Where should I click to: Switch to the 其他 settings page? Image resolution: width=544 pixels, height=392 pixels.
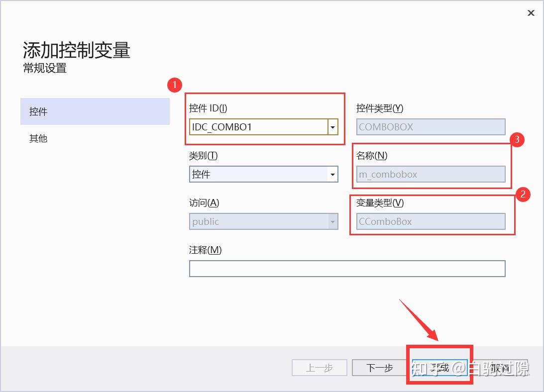[x=38, y=138]
